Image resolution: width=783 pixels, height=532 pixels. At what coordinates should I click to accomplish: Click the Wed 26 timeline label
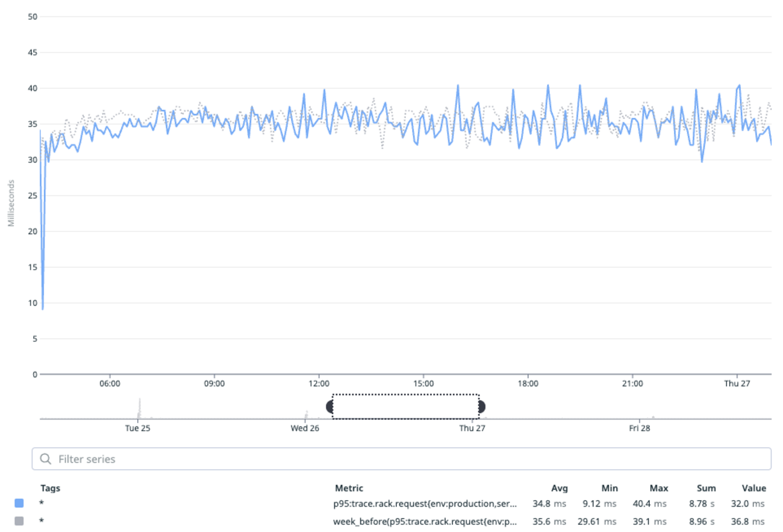click(305, 428)
